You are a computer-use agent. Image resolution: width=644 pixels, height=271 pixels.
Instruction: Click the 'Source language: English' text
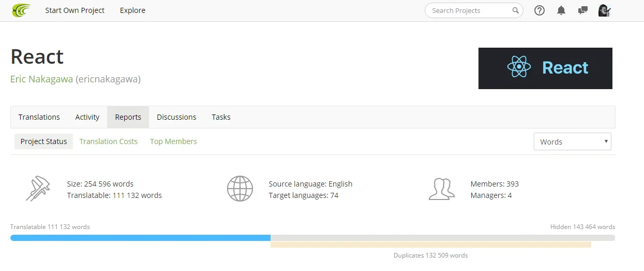[310, 184]
